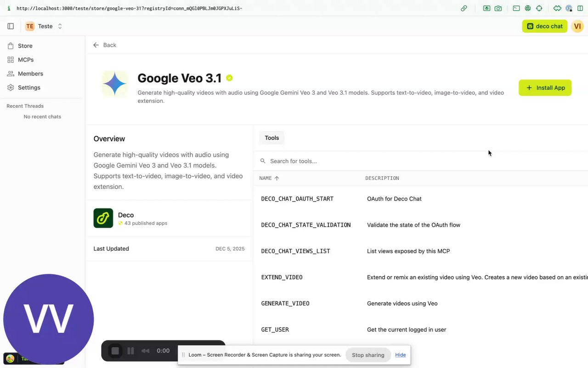The image size is (588, 368).
Task: Click the MCPs grid icon
Action: (11, 60)
